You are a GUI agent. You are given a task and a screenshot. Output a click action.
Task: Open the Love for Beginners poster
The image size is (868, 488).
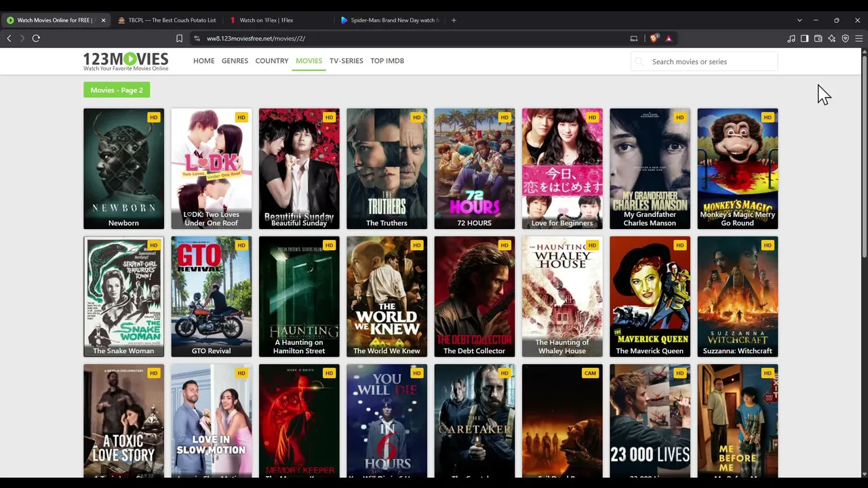[x=562, y=169]
